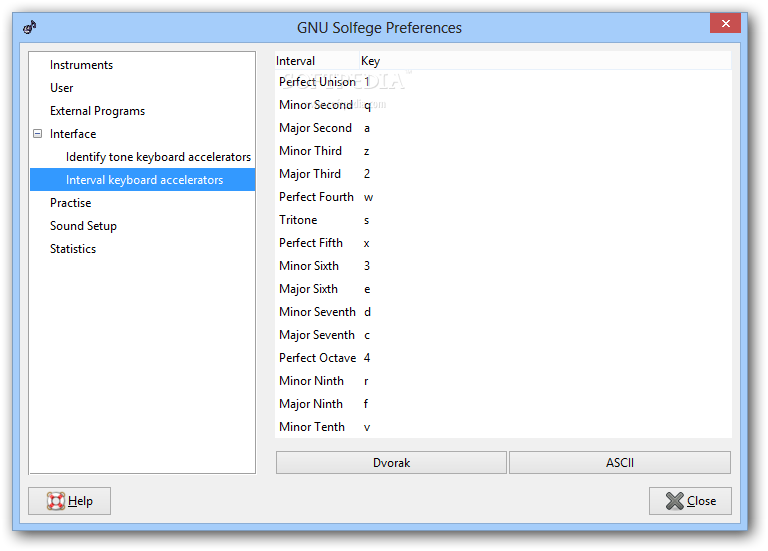The width and height of the screenshot is (768, 551).
Task: Click the Interval column header
Action: [317, 61]
